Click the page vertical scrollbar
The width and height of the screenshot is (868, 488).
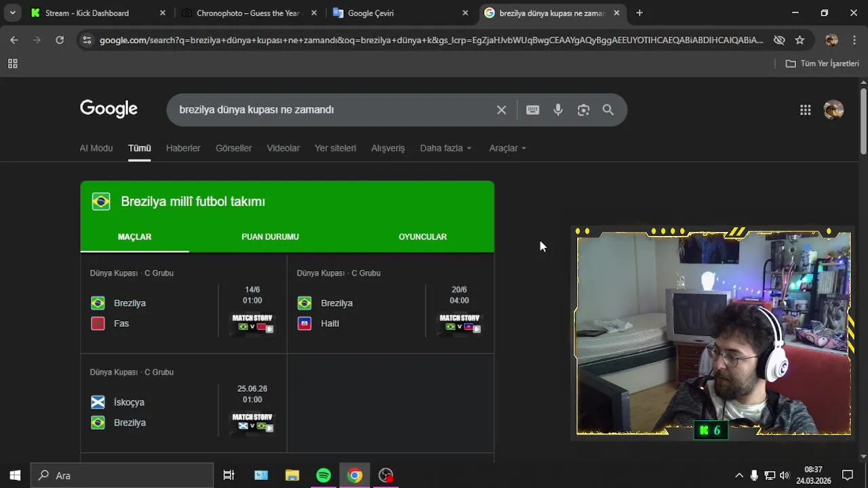(863, 121)
